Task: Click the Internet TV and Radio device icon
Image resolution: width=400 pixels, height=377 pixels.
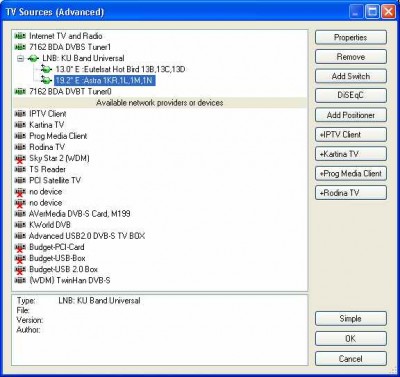Action: click(x=20, y=36)
